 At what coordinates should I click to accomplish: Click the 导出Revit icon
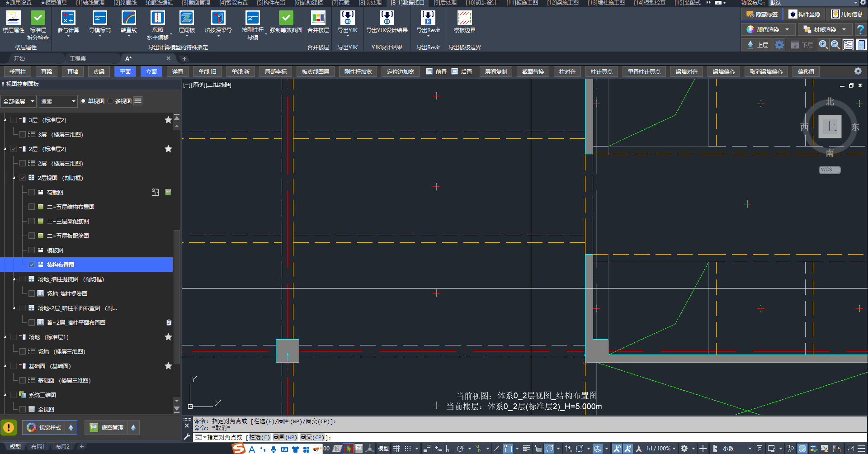(428, 18)
